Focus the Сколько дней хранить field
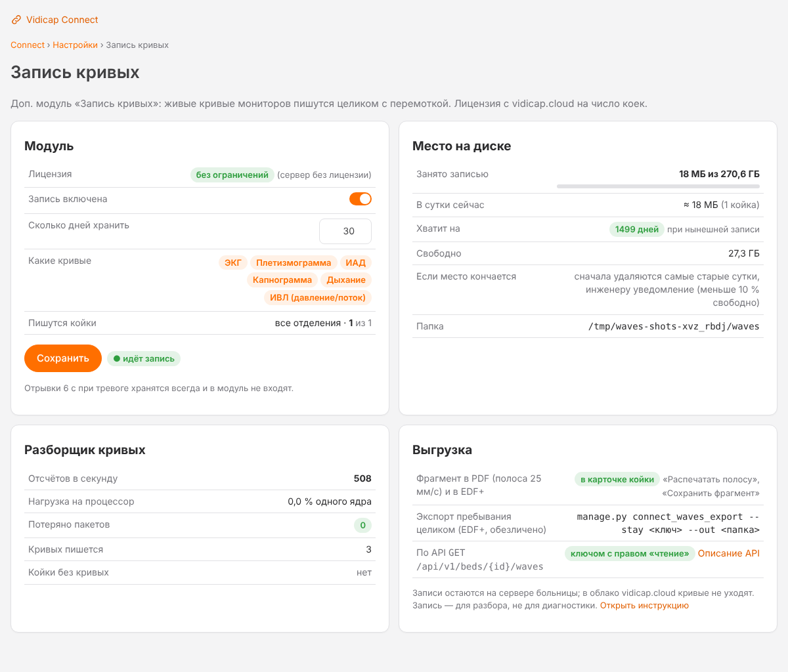Screen dimensions: 788x672 coord(345,231)
